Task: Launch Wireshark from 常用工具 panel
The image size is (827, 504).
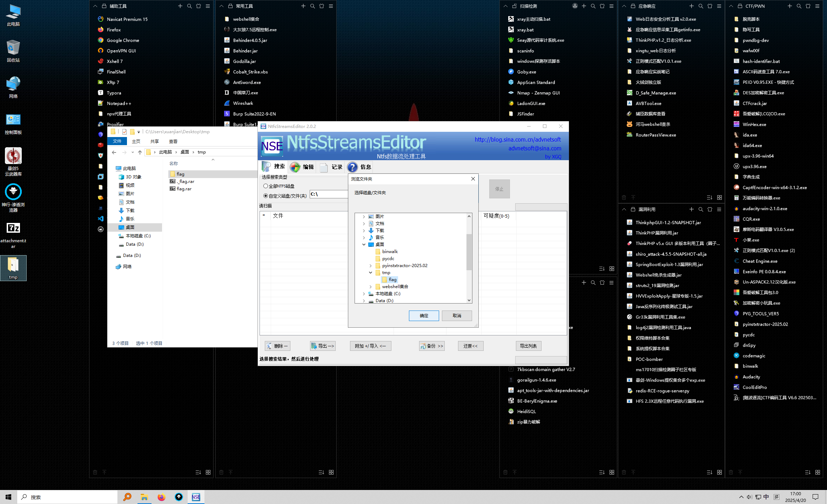Action: click(243, 103)
